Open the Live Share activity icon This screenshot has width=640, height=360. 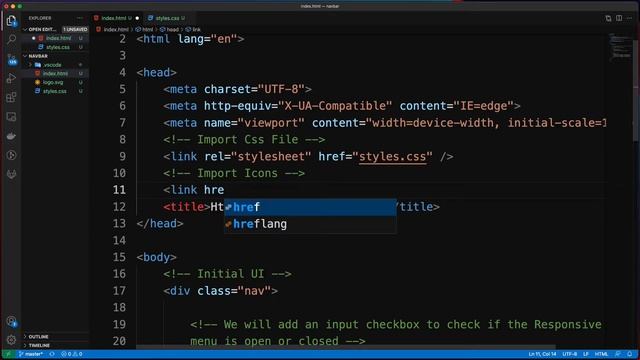tap(11, 155)
